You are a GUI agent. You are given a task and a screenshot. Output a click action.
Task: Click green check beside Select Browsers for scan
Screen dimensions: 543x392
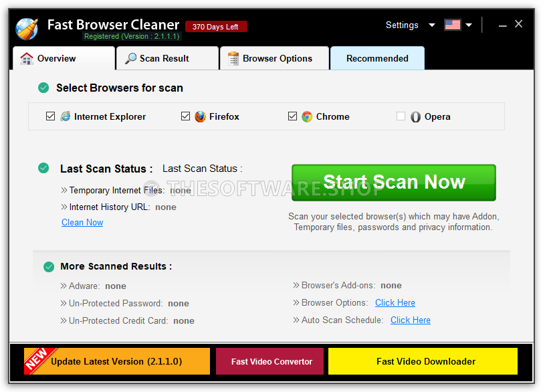click(x=43, y=88)
